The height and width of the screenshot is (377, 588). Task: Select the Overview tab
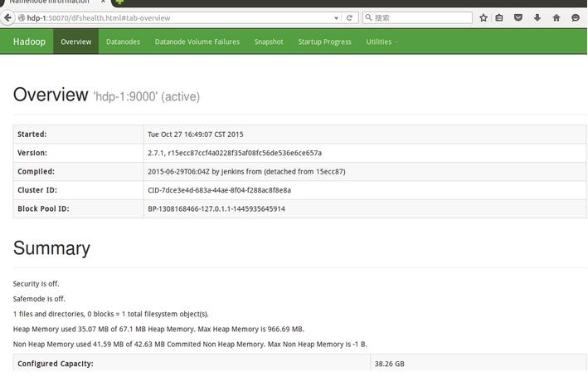(75, 42)
